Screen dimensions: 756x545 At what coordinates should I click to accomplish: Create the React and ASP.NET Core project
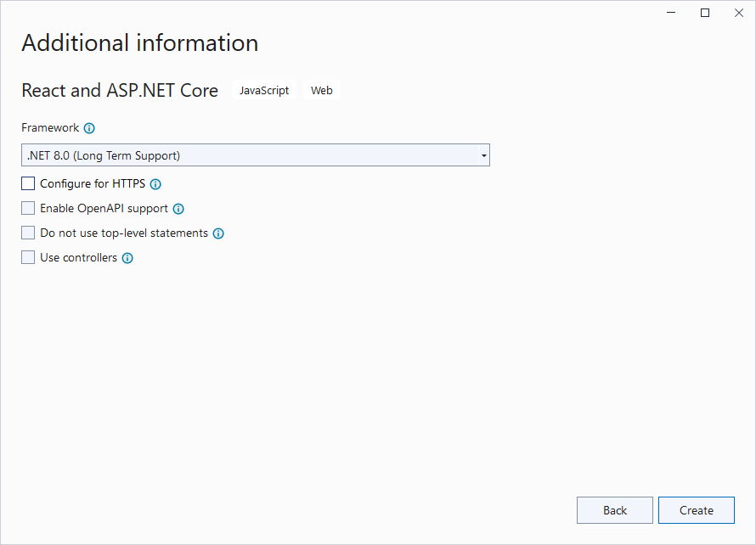click(x=697, y=510)
